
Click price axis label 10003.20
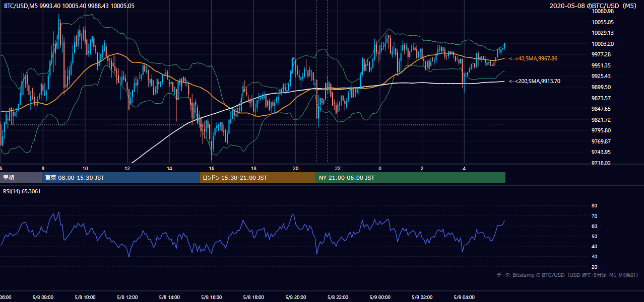602,44
